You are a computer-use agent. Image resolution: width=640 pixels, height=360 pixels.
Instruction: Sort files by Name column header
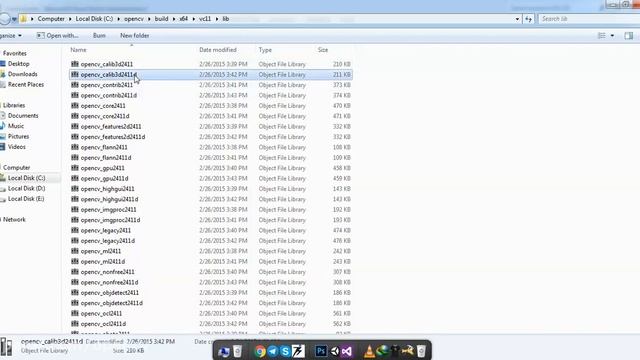click(x=78, y=50)
